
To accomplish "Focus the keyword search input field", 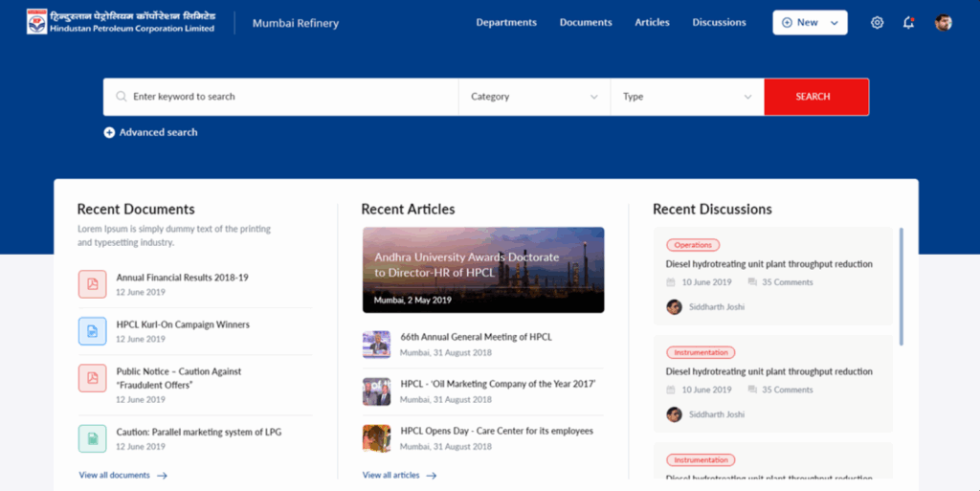I will (281, 97).
